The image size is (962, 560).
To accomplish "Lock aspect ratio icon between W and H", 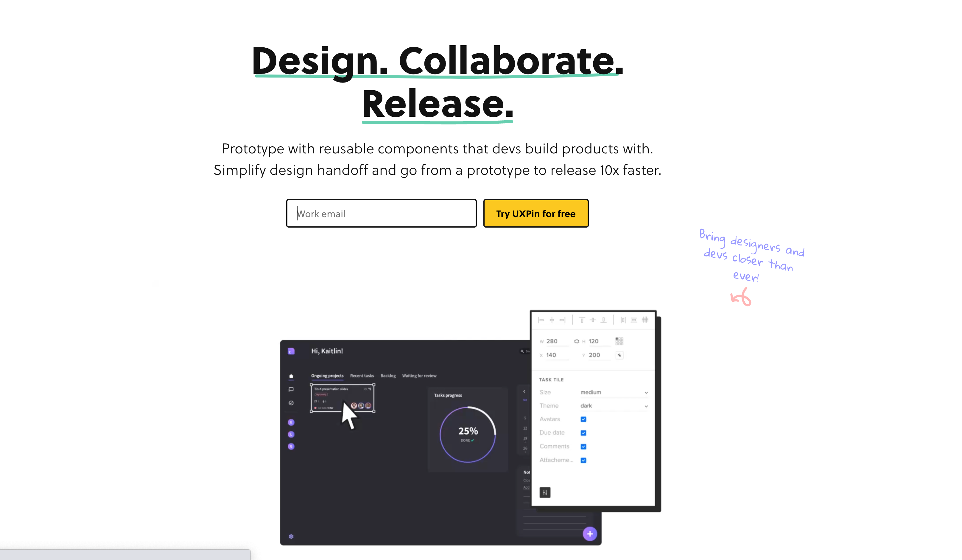I will pos(576,341).
